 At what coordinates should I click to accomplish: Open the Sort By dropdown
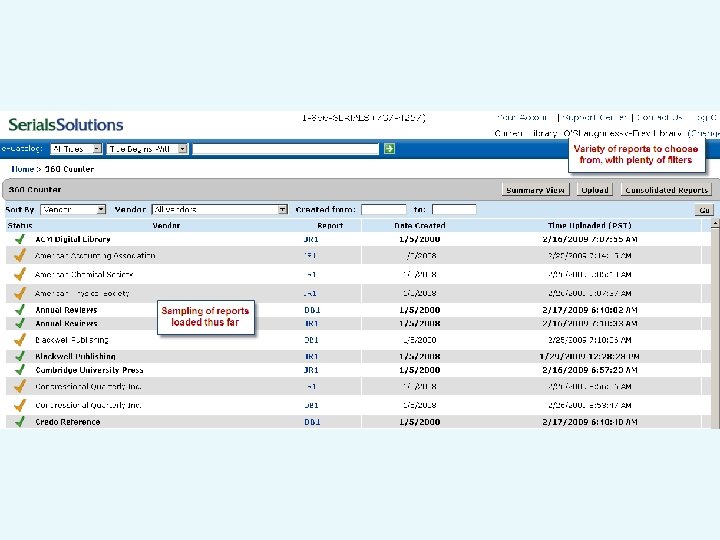73,209
